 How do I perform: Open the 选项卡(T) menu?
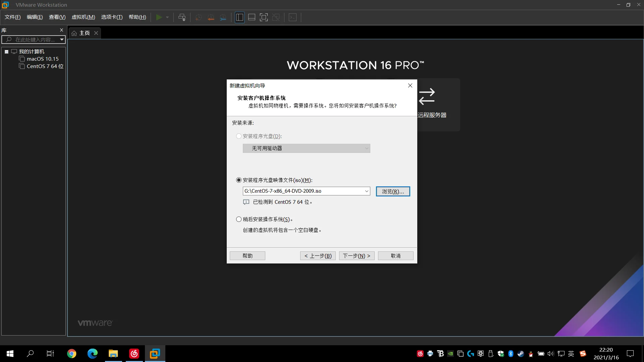point(112,17)
